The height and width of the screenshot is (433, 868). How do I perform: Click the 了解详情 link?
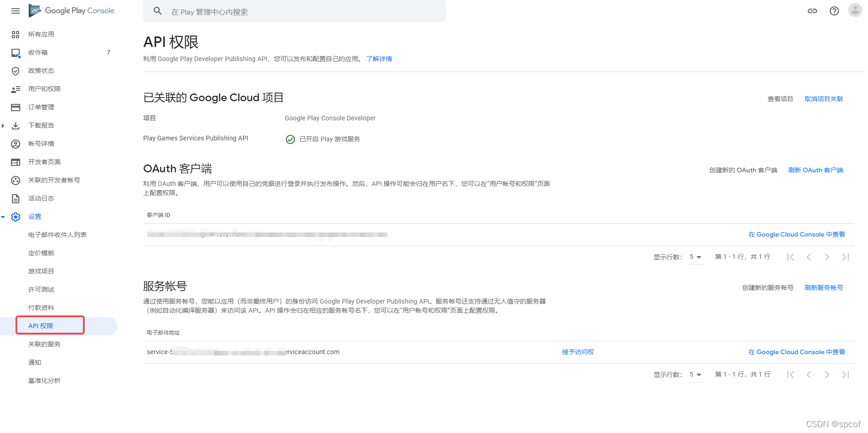coord(379,59)
